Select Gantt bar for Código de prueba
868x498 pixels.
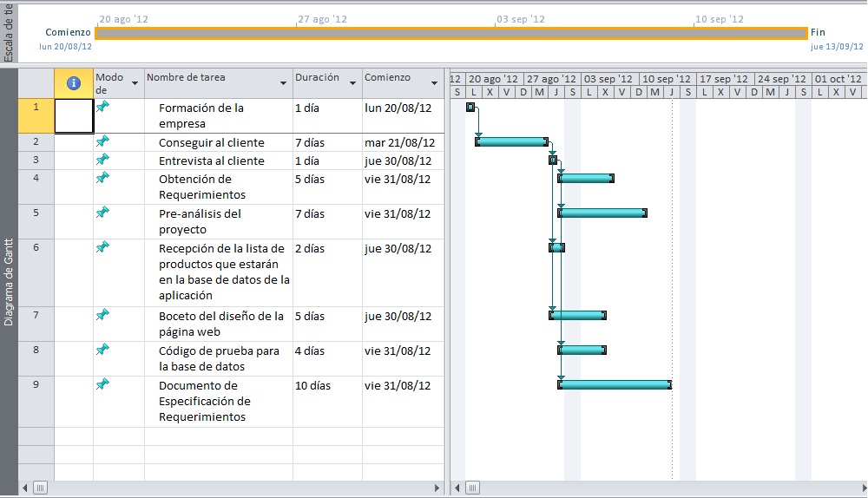[x=582, y=350]
